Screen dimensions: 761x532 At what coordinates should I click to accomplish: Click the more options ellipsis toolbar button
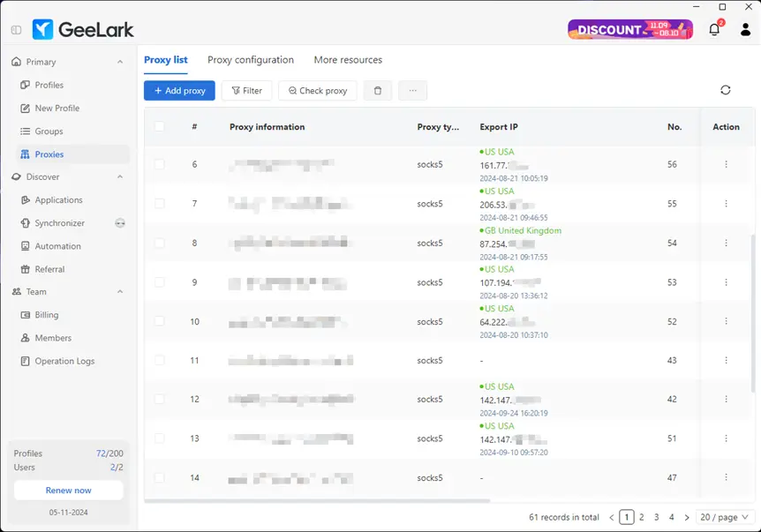coord(412,91)
